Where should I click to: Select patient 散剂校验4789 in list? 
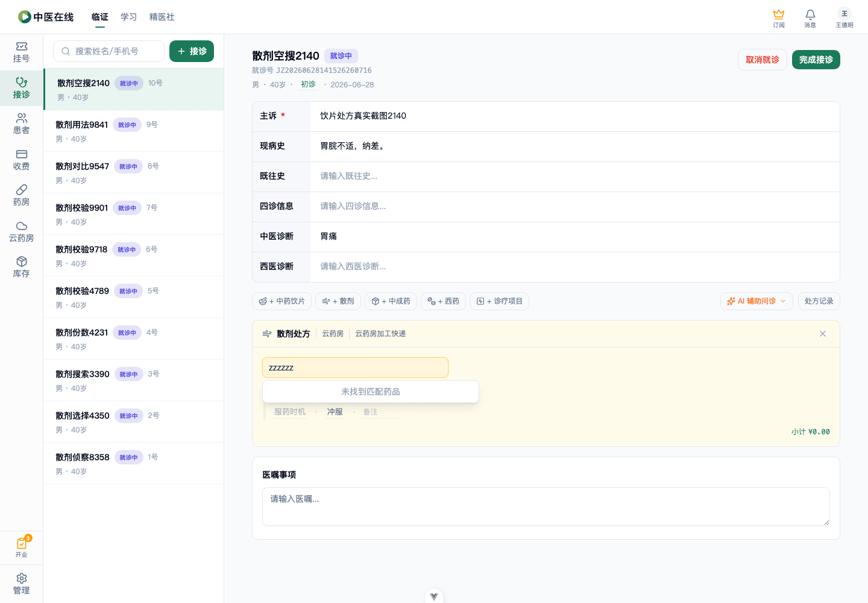[x=134, y=297]
